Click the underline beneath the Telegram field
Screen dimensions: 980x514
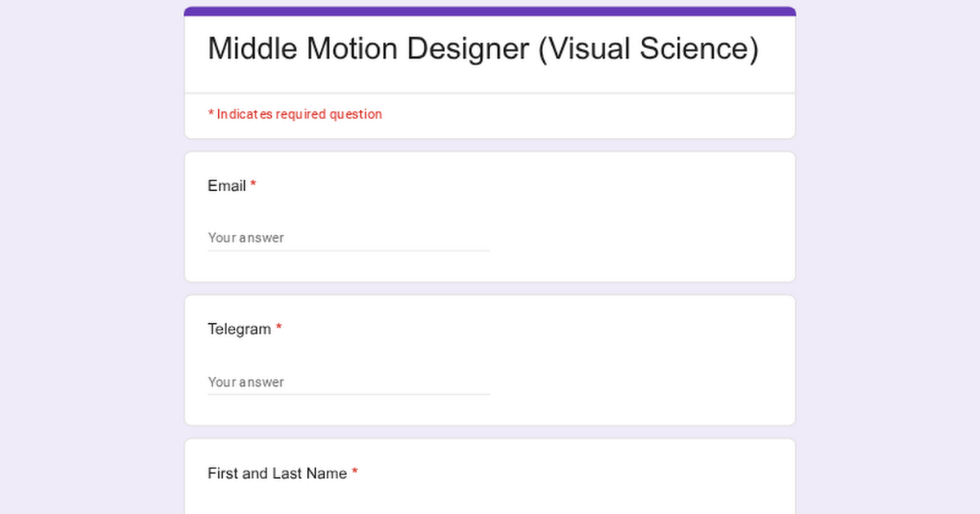click(x=349, y=394)
